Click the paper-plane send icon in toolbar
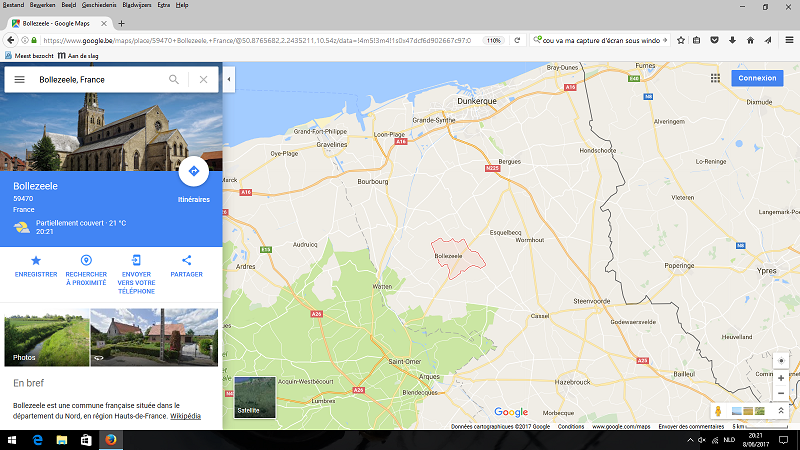 tap(768, 40)
